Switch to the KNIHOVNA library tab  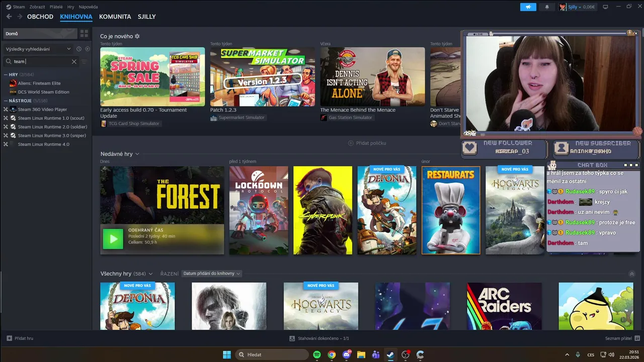pyautogui.click(x=76, y=17)
